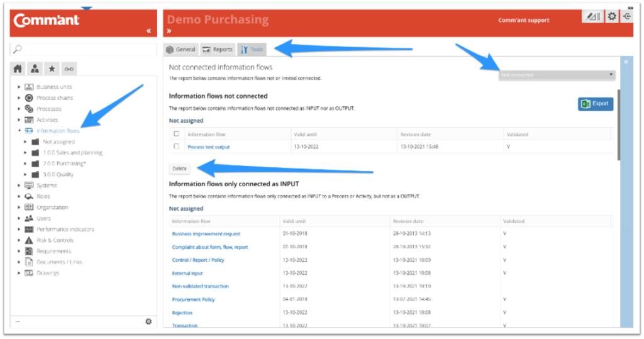The image size is (644, 339).
Task: Collapse the Information flows tree node
Action: (x=19, y=131)
